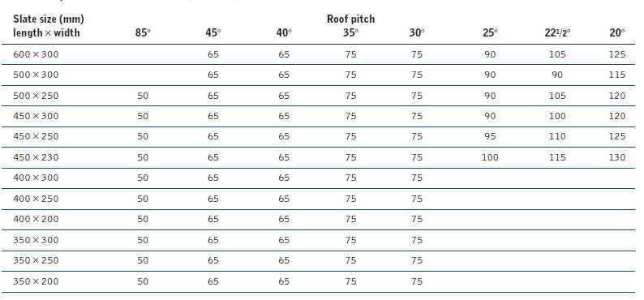Click the 22½° roof pitch header
Screen dimensions: 644x300
557,32
